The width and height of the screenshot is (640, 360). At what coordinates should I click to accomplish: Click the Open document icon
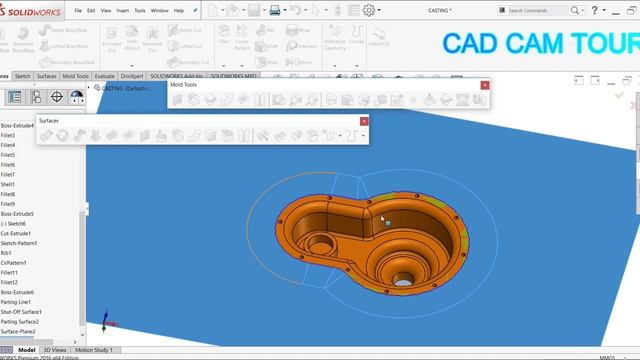pos(233,10)
